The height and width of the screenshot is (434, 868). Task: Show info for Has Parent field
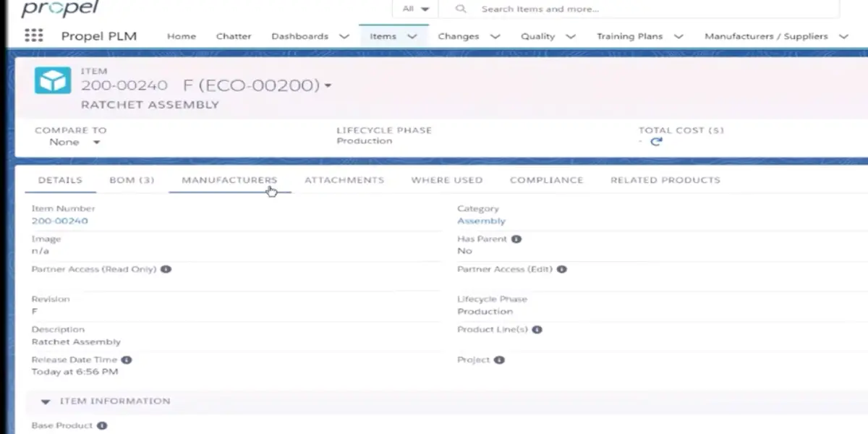[x=516, y=239]
